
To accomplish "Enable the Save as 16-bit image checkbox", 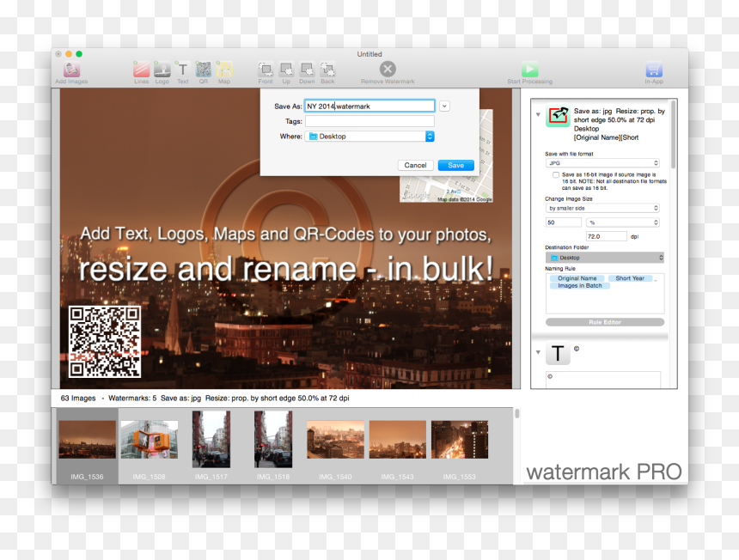I will [x=556, y=174].
